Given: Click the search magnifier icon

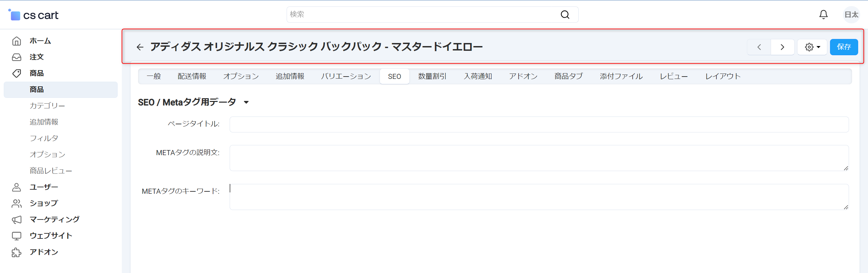Looking at the screenshot, I should [565, 15].
